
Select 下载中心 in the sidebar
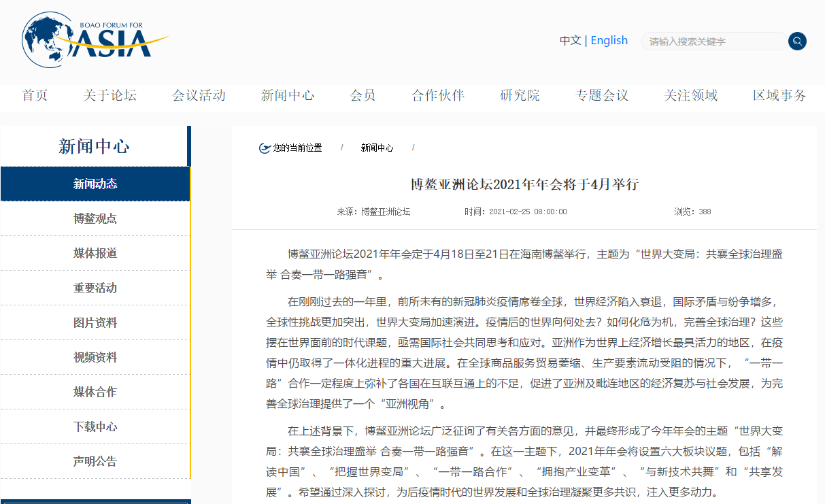[x=95, y=427]
